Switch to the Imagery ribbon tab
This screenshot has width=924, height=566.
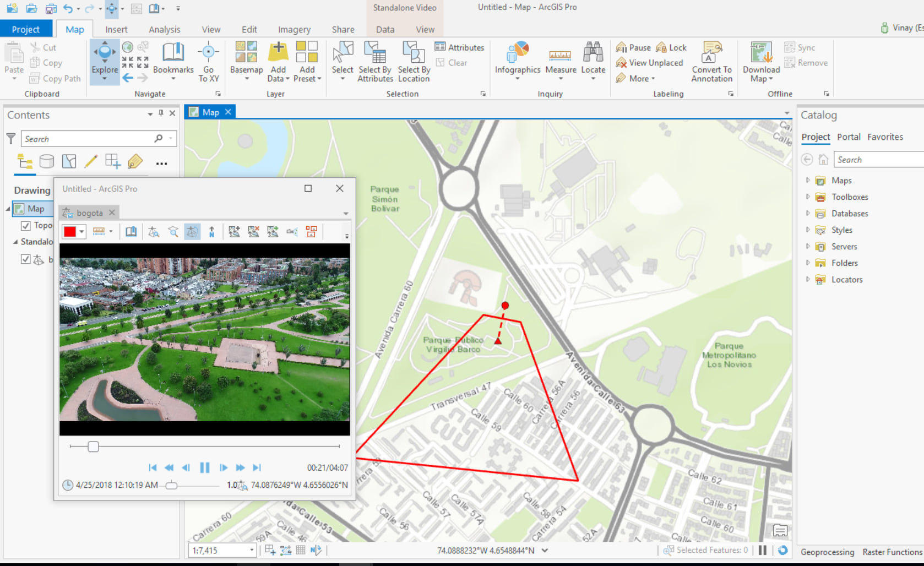294,29
